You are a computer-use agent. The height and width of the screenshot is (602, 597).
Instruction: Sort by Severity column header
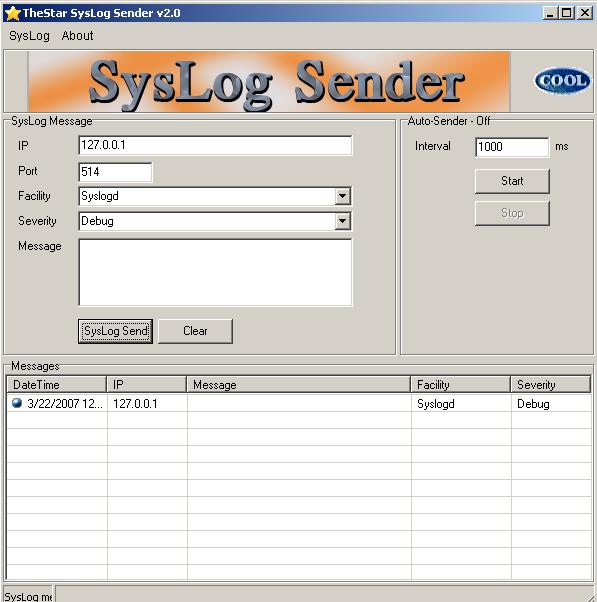coord(551,384)
